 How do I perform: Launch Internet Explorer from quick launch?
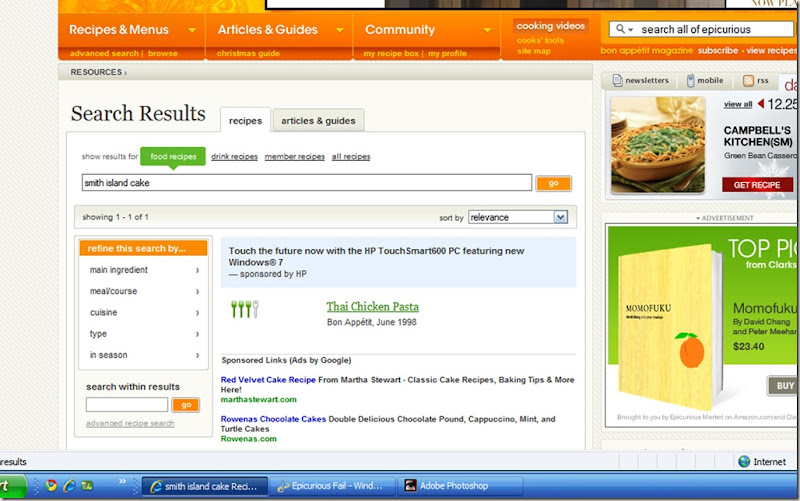pos(69,486)
